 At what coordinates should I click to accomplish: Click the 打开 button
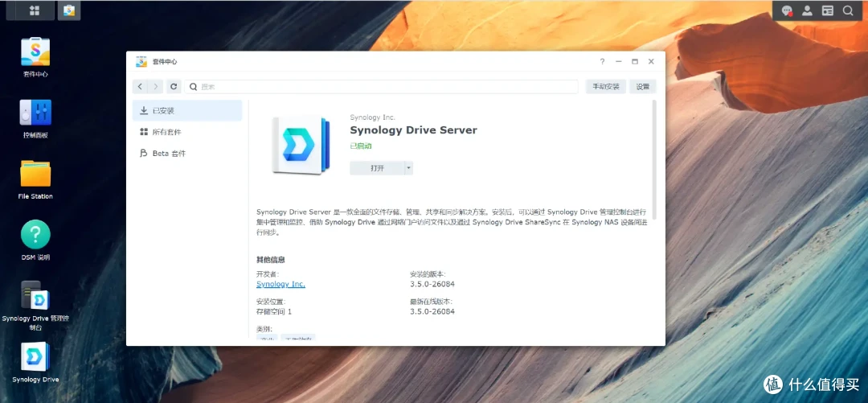[x=377, y=168]
